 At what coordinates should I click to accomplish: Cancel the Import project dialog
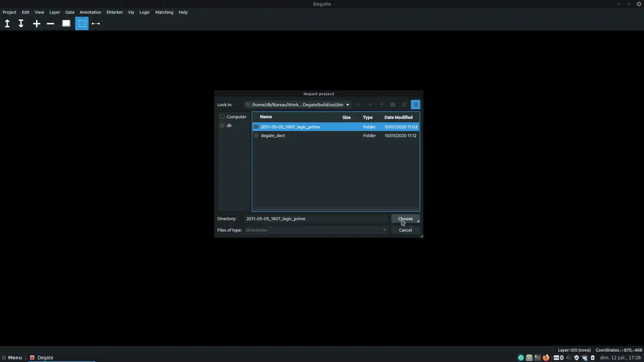[x=405, y=230]
